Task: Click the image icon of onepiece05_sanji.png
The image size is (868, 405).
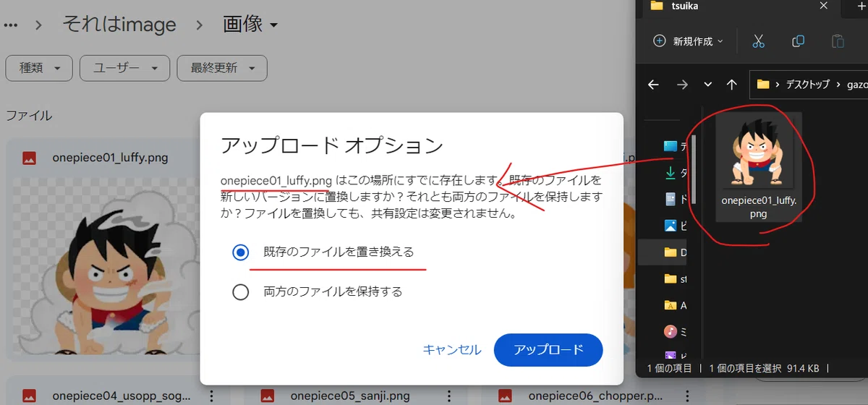Action: (267, 396)
